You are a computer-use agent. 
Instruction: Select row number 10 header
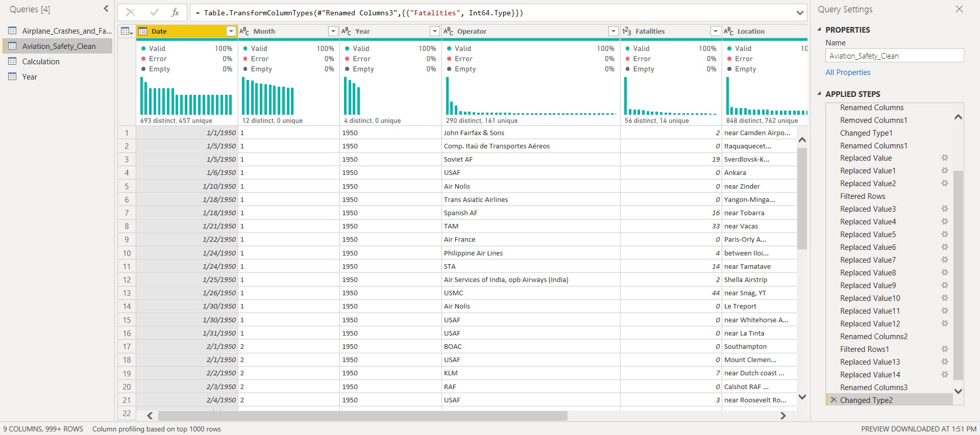pos(127,253)
